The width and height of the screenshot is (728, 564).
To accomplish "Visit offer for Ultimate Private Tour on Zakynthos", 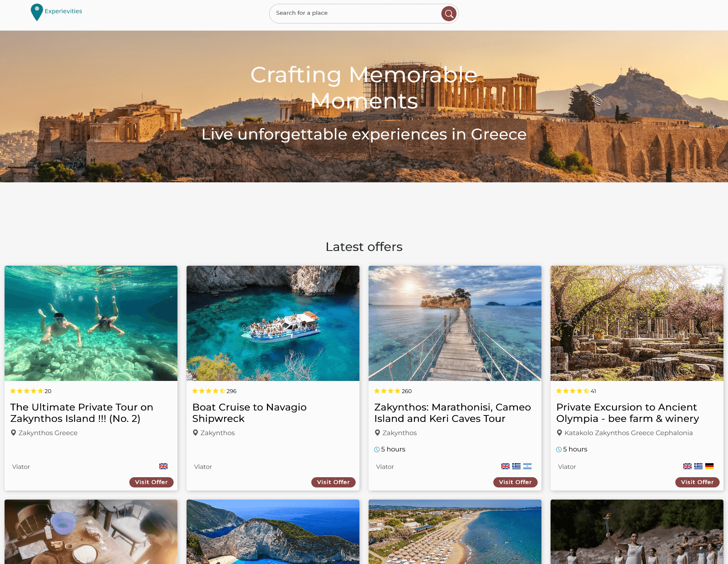I will click(151, 482).
